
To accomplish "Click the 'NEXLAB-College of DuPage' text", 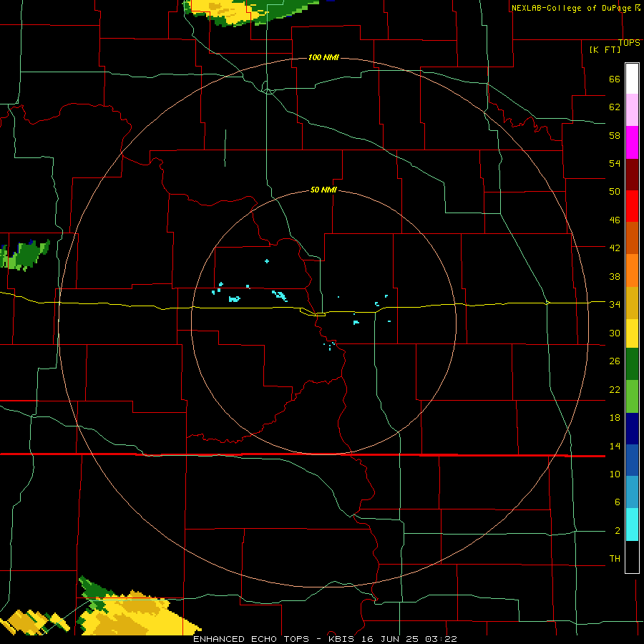I will (572, 8).
